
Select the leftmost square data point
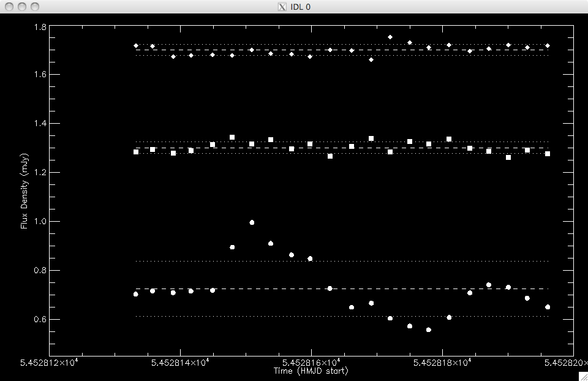(x=136, y=152)
